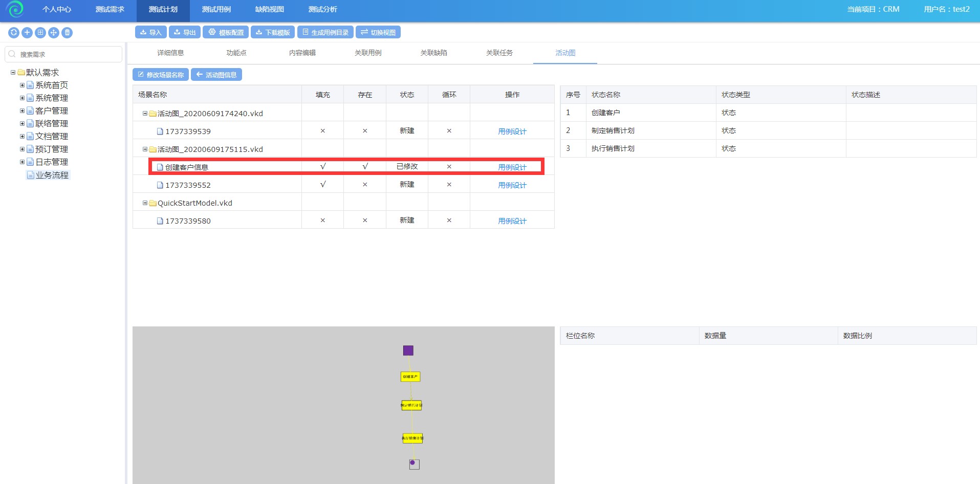
Task: Open 模板配置 template settings
Action: tap(226, 32)
